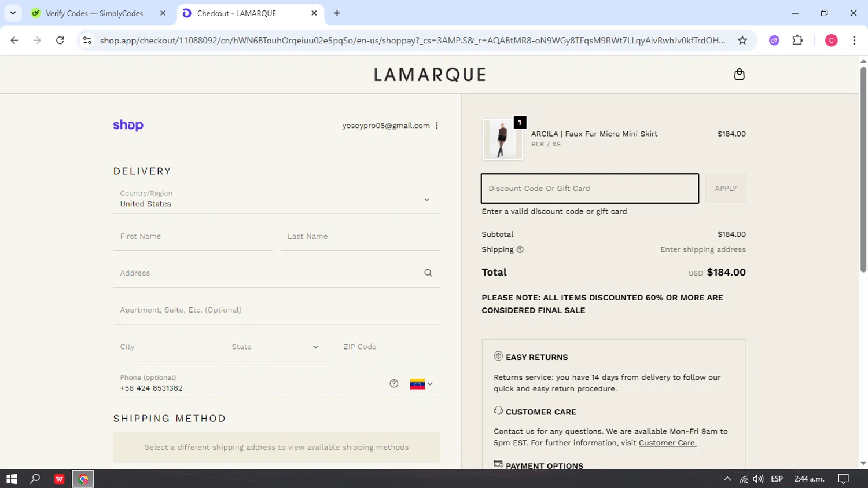
Task: Click the Chrome taskbar icon
Action: [x=83, y=479]
